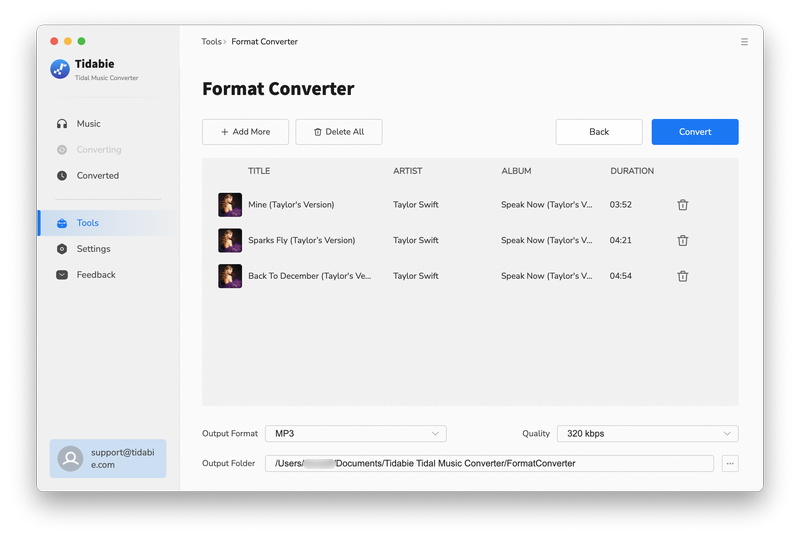Click the Music headphones icon

pyautogui.click(x=62, y=124)
